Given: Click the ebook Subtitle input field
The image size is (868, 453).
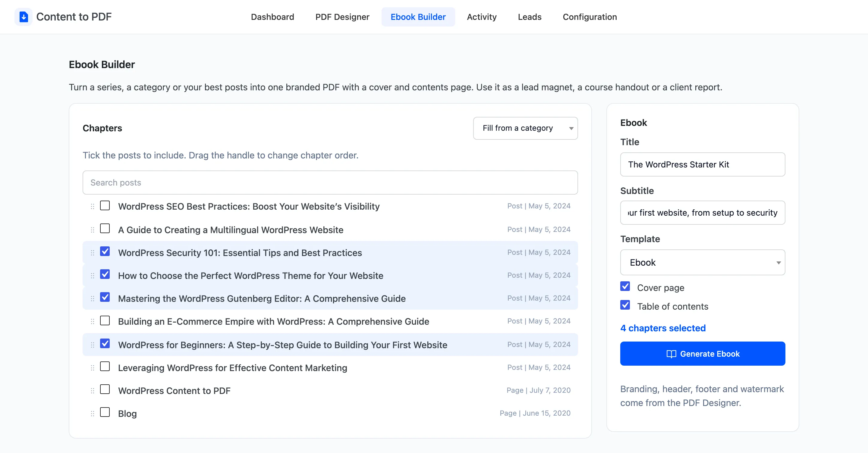Looking at the screenshot, I should 703,213.
